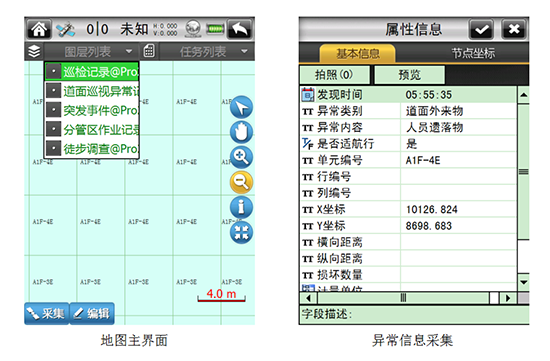Cancel attributes with X button
The height and width of the screenshot is (361, 550).
[514, 29]
